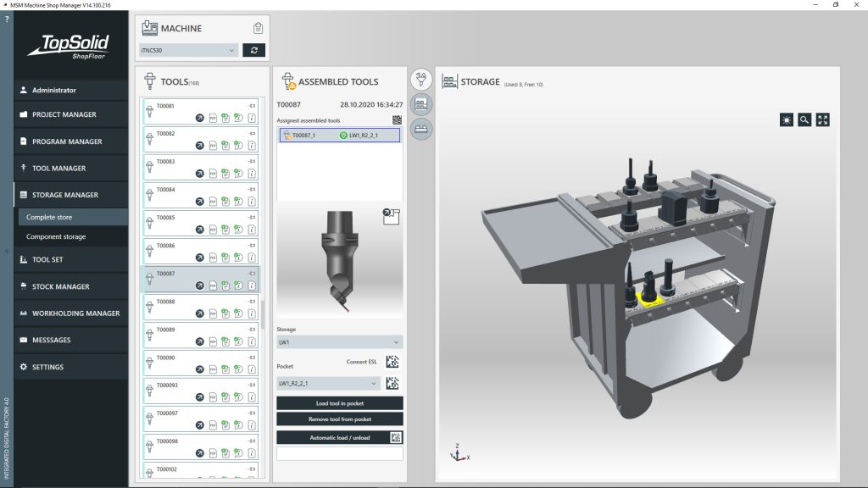
Task: Click the info icon on tool T00087
Action: coord(253,286)
